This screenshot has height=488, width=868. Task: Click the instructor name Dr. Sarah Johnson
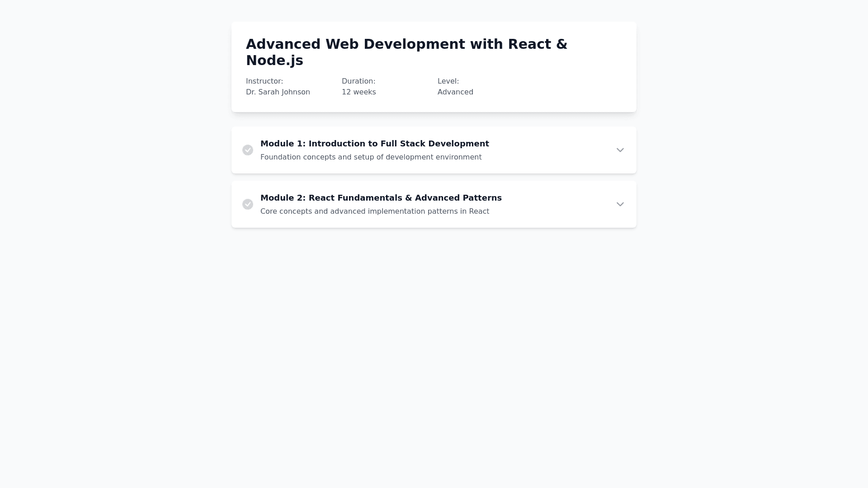click(278, 92)
